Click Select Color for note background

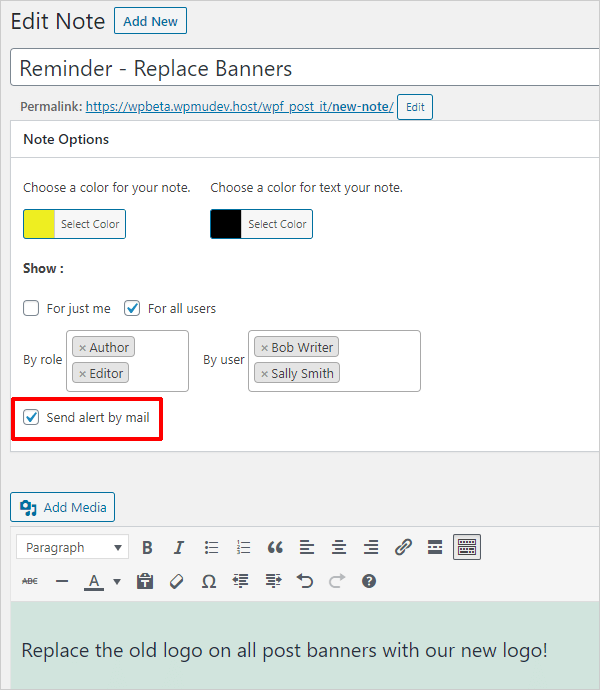click(90, 224)
